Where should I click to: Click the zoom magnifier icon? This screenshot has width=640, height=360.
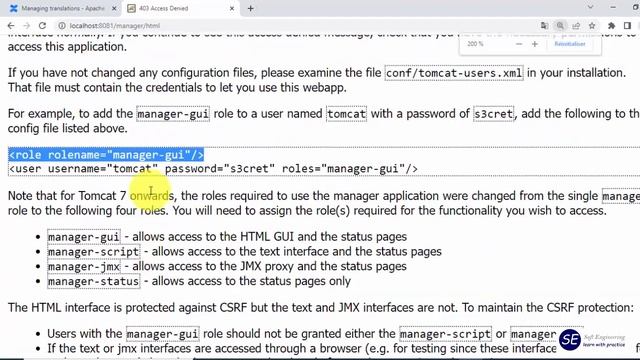[x=560, y=26]
